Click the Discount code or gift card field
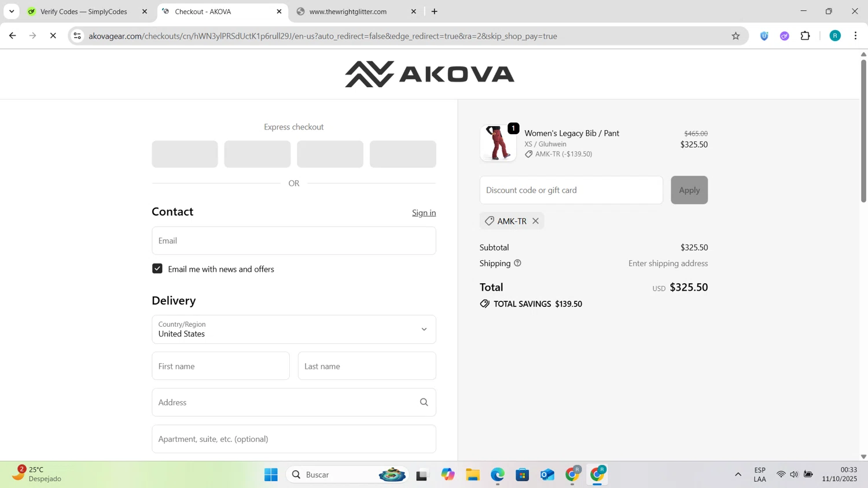This screenshot has width=868, height=488. tap(571, 190)
